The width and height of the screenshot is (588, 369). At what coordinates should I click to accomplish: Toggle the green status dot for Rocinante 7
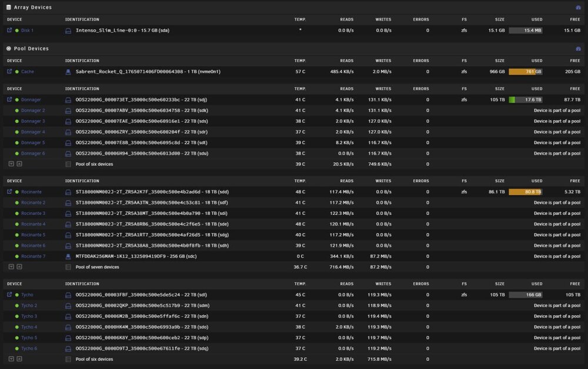point(17,257)
